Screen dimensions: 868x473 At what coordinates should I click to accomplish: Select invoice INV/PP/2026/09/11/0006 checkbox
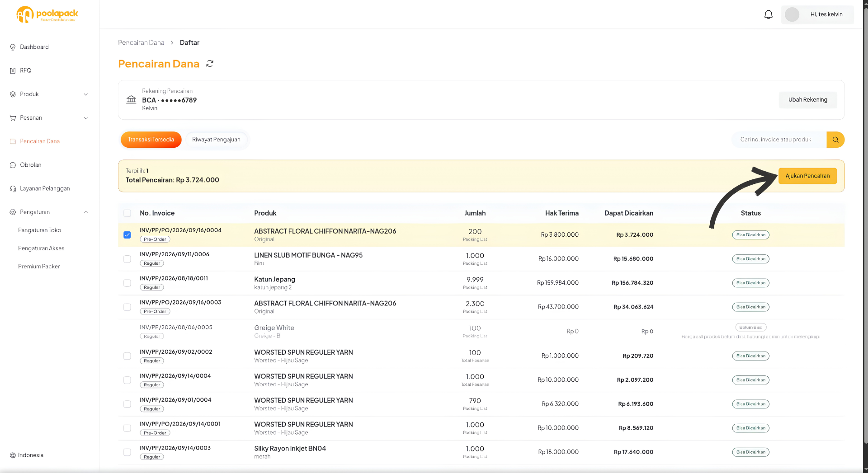point(127,259)
